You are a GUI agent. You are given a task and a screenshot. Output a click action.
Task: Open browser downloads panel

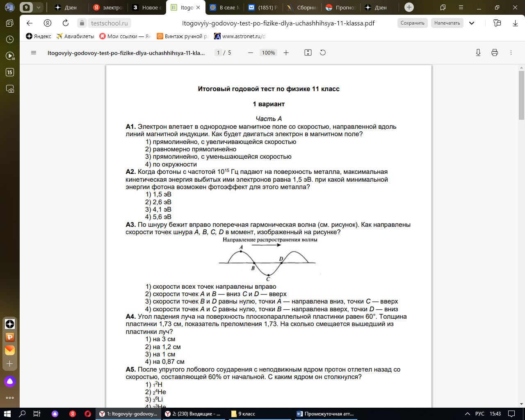coord(515,23)
